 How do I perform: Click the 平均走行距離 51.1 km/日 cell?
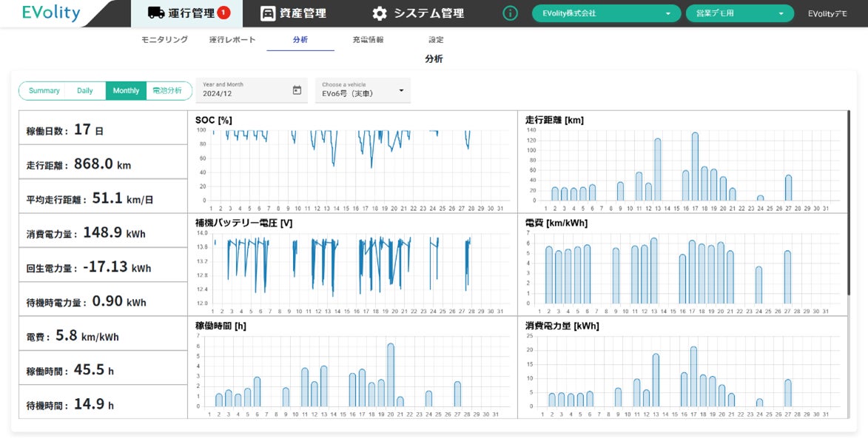(104, 197)
